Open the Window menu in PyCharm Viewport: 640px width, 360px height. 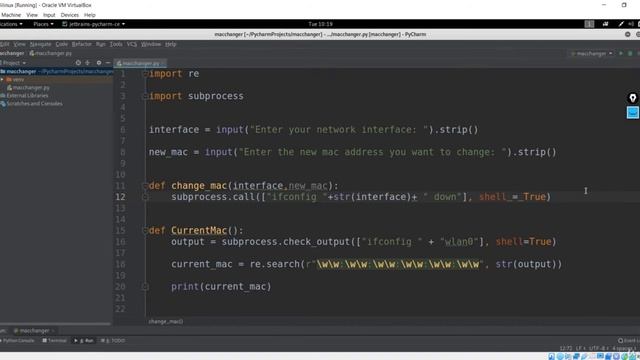[151, 44]
